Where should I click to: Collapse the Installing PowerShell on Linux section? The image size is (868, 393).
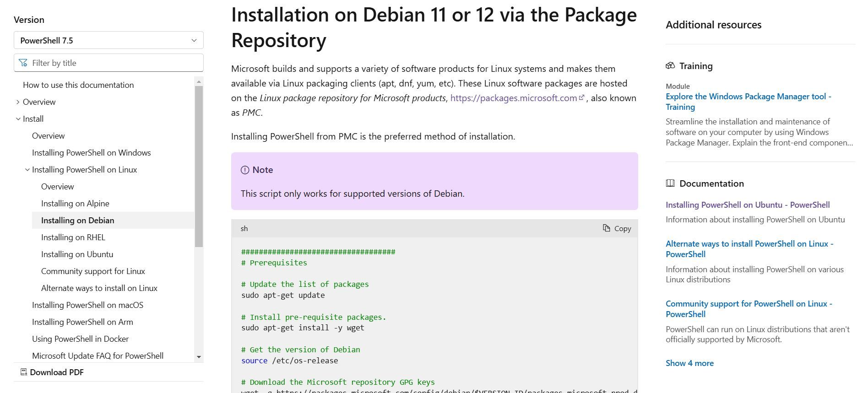pyautogui.click(x=27, y=169)
